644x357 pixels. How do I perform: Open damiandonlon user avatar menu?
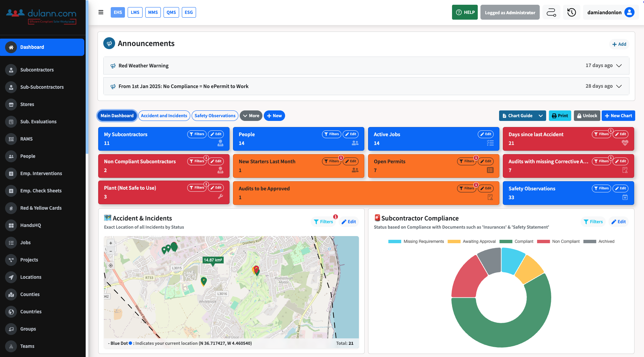[629, 12]
